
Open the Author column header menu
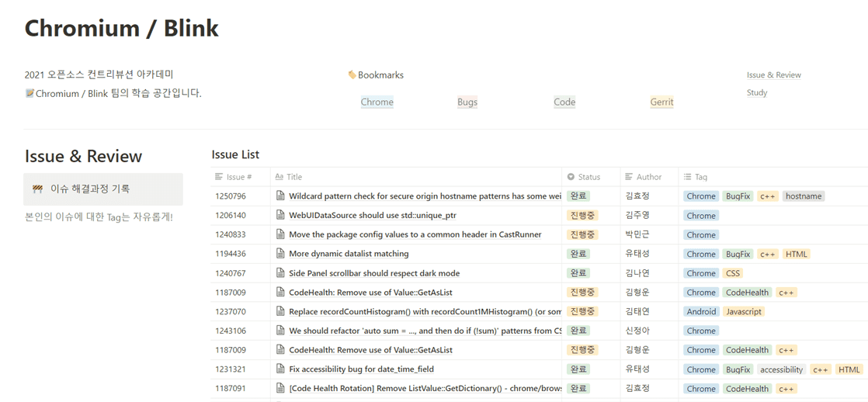(x=649, y=177)
